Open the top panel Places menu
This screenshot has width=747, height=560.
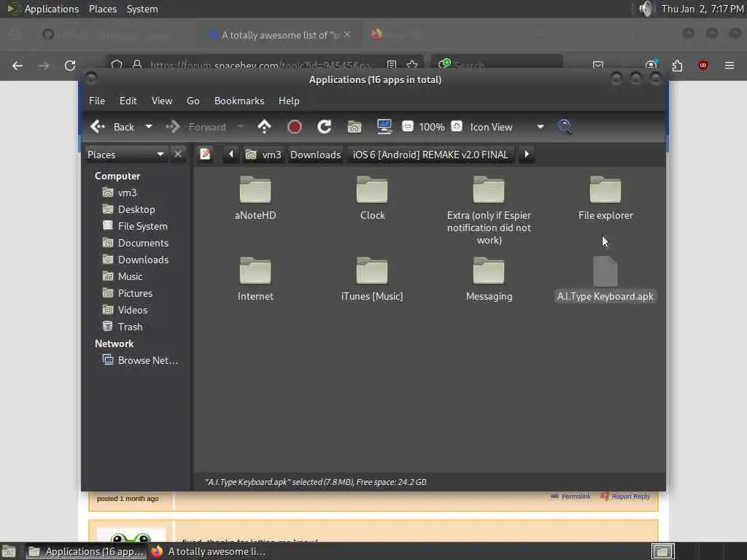coord(103,9)
